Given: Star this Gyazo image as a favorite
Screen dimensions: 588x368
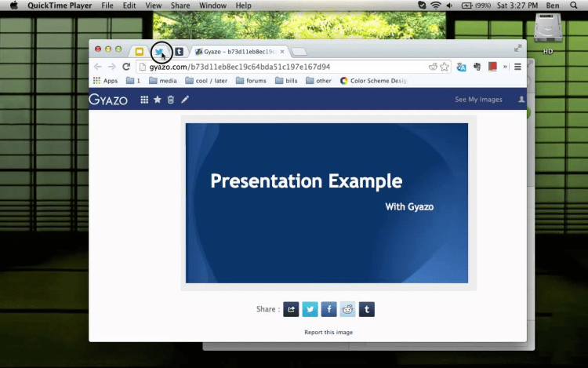Looking at the screenshot, I should (158, 100).
